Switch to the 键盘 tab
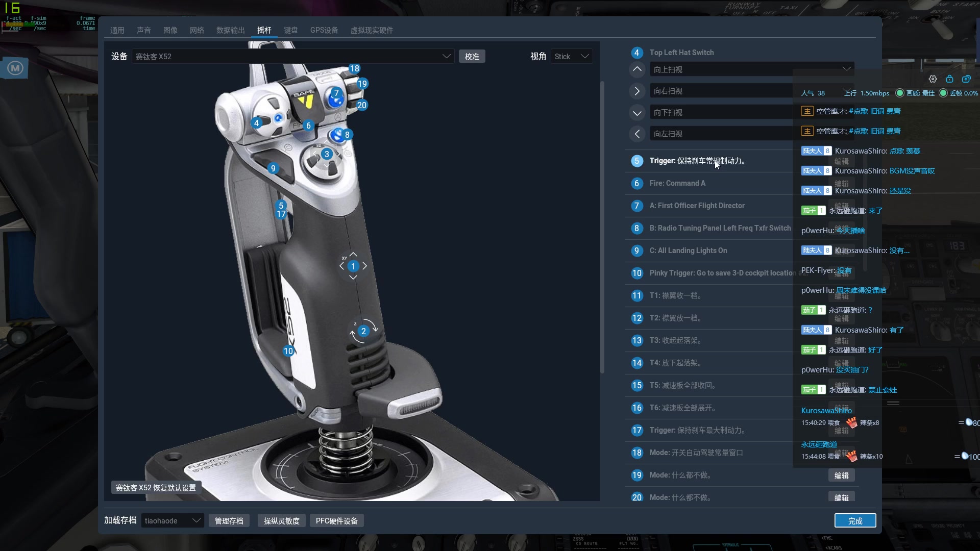 (x=291, y=30)
